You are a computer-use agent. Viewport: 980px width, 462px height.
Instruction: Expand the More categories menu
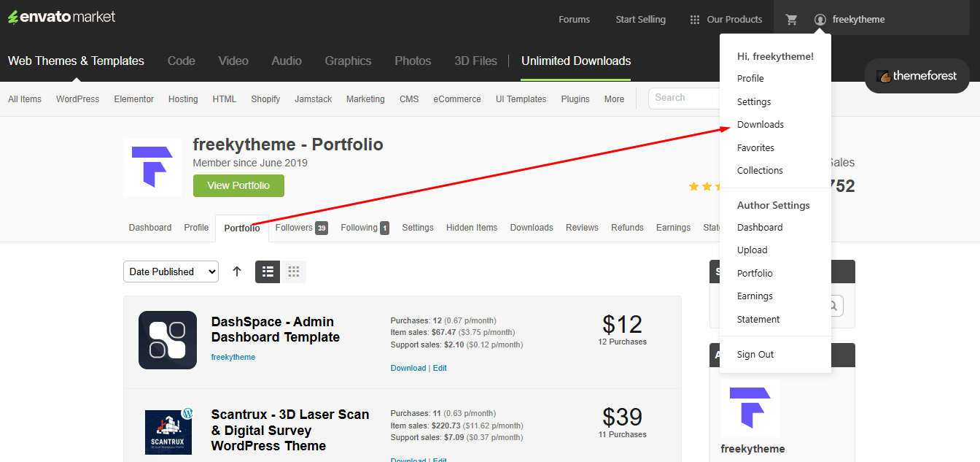click(614, 99)
